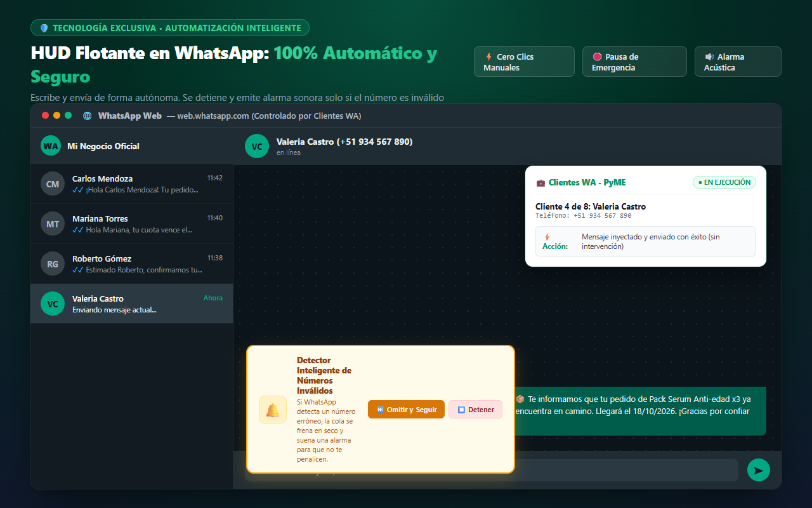This screenshot has width=812, height=508.
Task: Click the Detener button
Action: [x=475, y=410]
